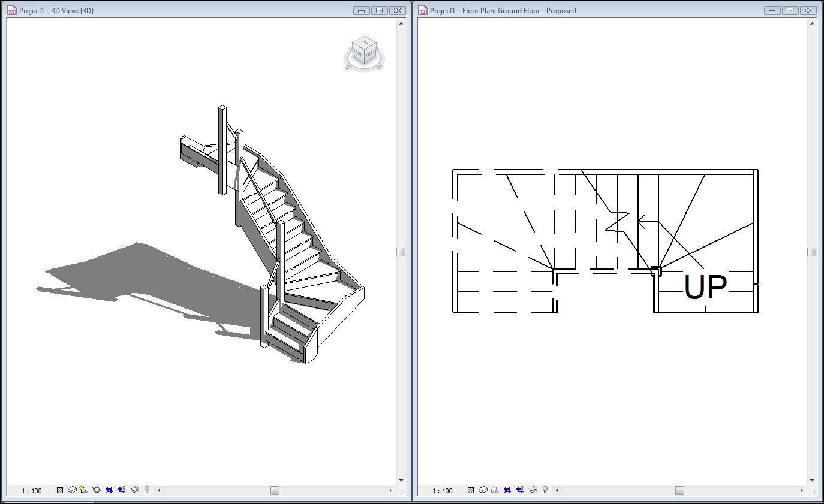
Task: Open rendering dialog teapot icon
Action: (x=97, y=490)
